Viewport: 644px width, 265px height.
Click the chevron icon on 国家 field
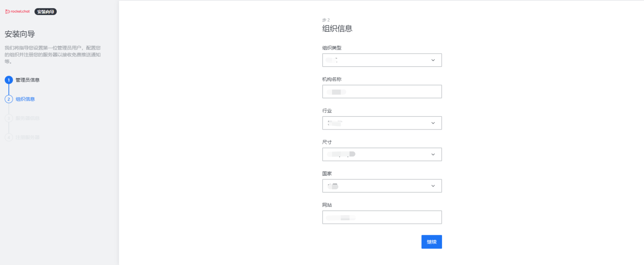pos(433,186)
